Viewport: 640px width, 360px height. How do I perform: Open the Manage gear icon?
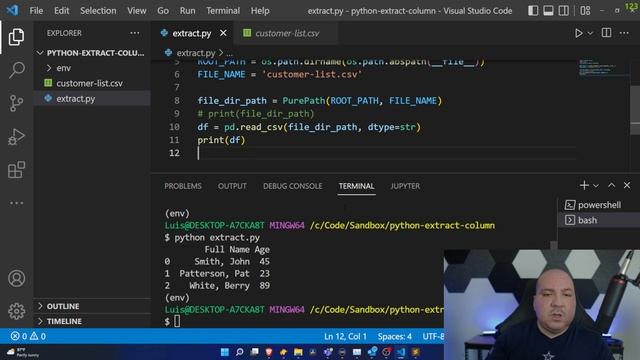[x=16, y=311]
